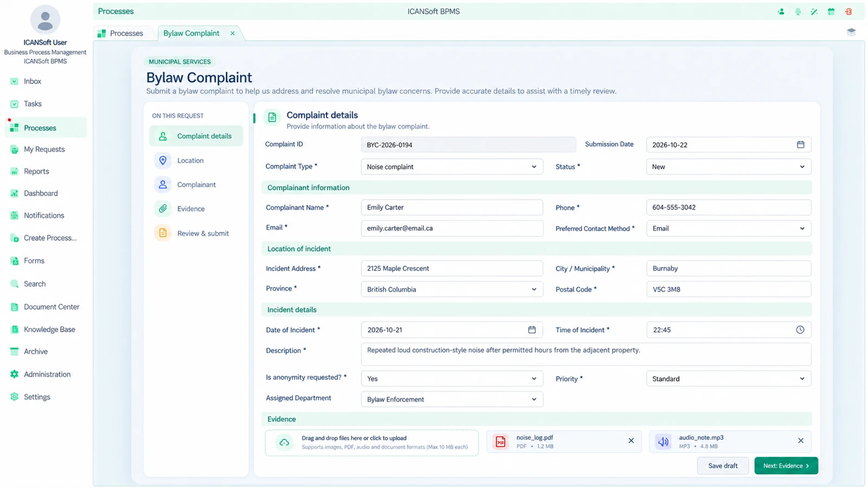
Task: Click the audio_note.mp3 audio file icon
Action: [663, 441]
